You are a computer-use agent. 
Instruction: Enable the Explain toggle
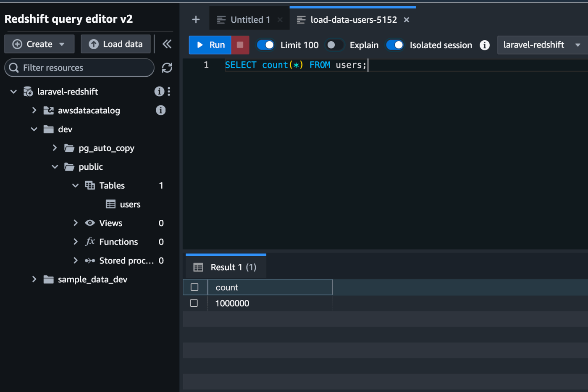(335, 45)
